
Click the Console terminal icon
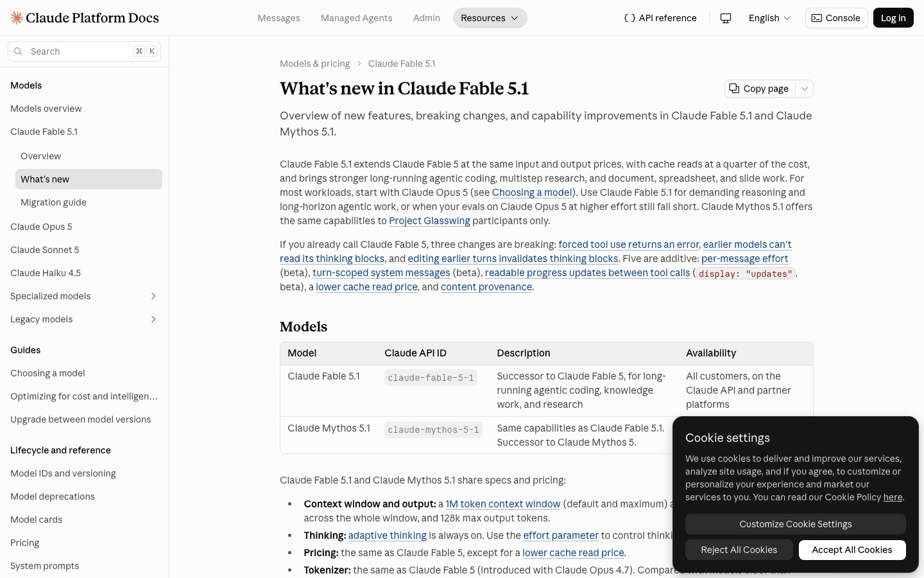coord(817,18)
